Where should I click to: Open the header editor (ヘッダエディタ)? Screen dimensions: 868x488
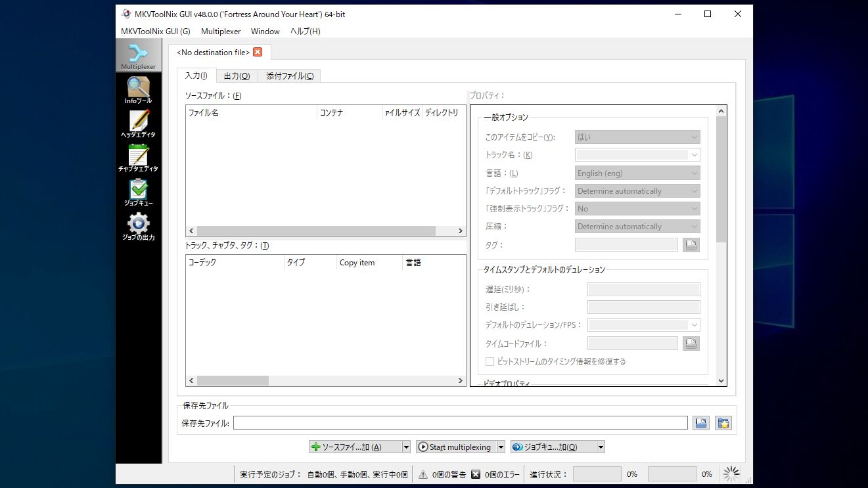click(138, 124)
